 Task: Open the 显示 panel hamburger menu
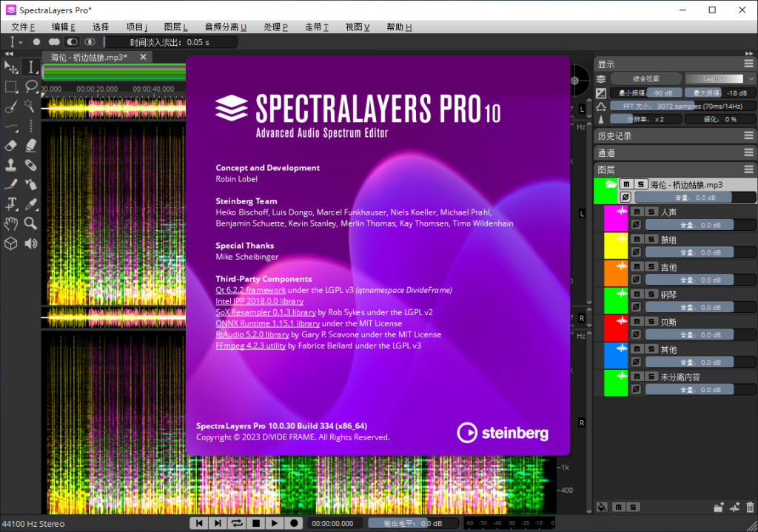pyautogui.click(x=749, y=64)
